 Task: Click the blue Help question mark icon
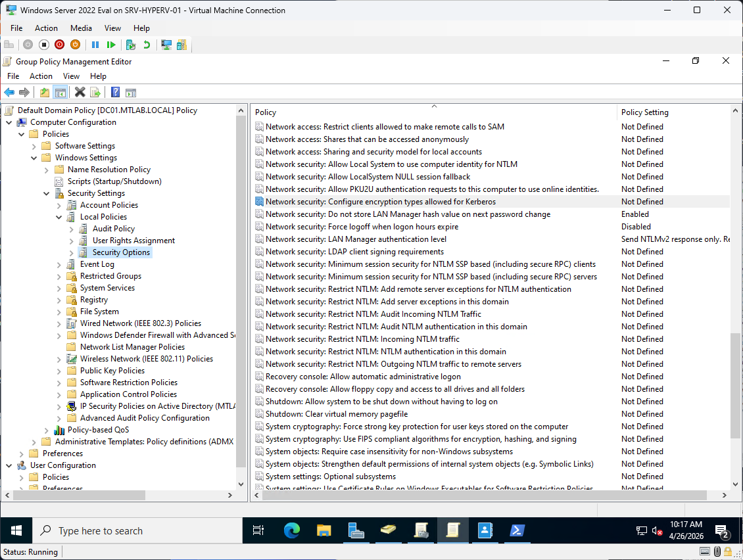[x=115, y=93]
